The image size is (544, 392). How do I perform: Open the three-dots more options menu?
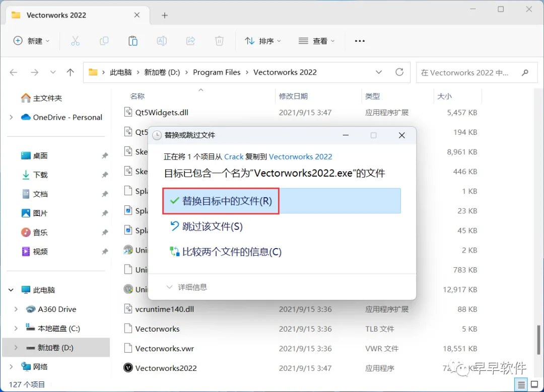pos(360,41)
